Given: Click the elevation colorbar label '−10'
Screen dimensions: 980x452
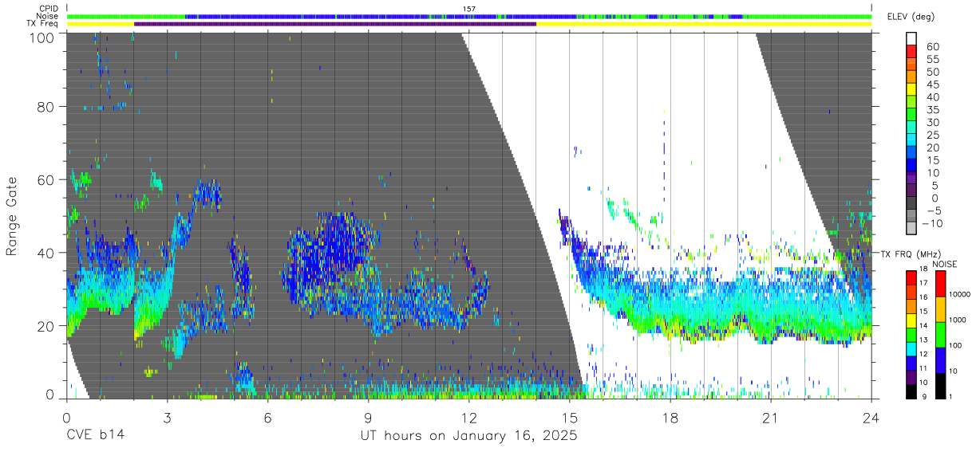Looking at the screenshot, I should [x=931, y=223].
